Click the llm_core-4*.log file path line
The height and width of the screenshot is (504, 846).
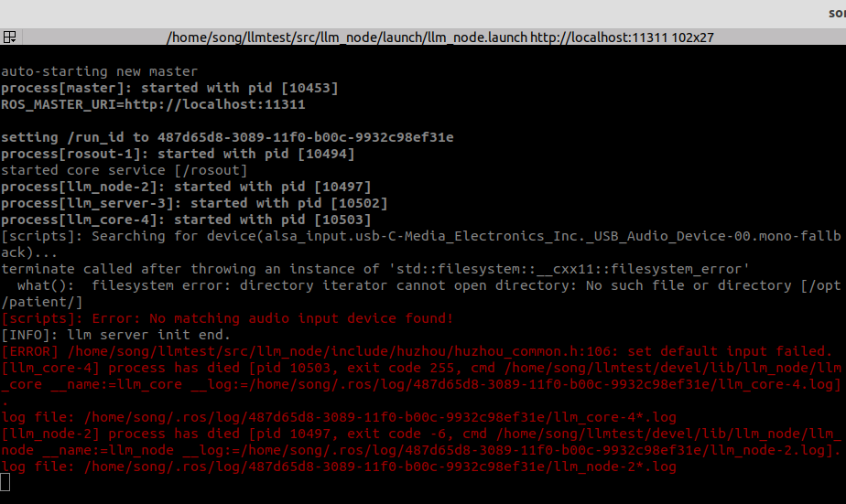(338, 417)
